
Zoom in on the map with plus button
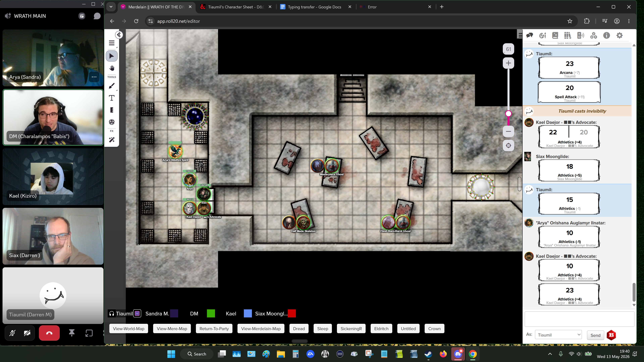click(508, 63)
